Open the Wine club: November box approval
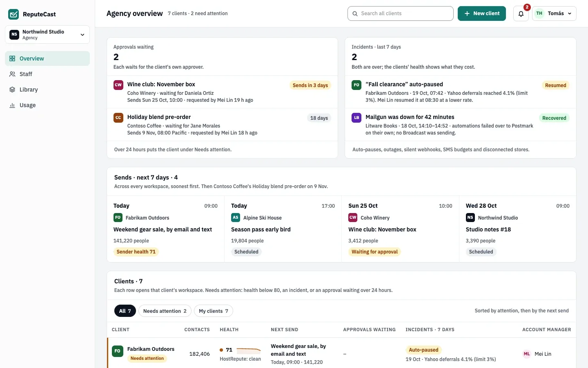Image resolution: width=588 pixels, height=368 pixels. point(222,92)
